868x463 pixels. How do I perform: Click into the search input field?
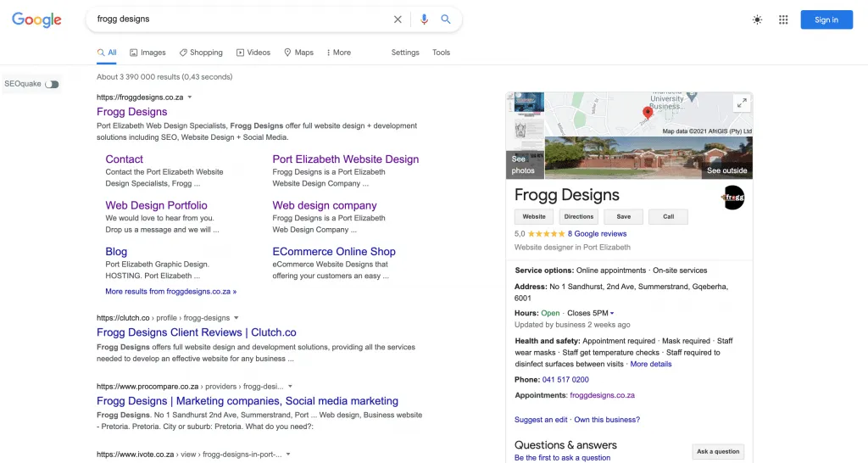pyautogui.click(x=241, y=20)
